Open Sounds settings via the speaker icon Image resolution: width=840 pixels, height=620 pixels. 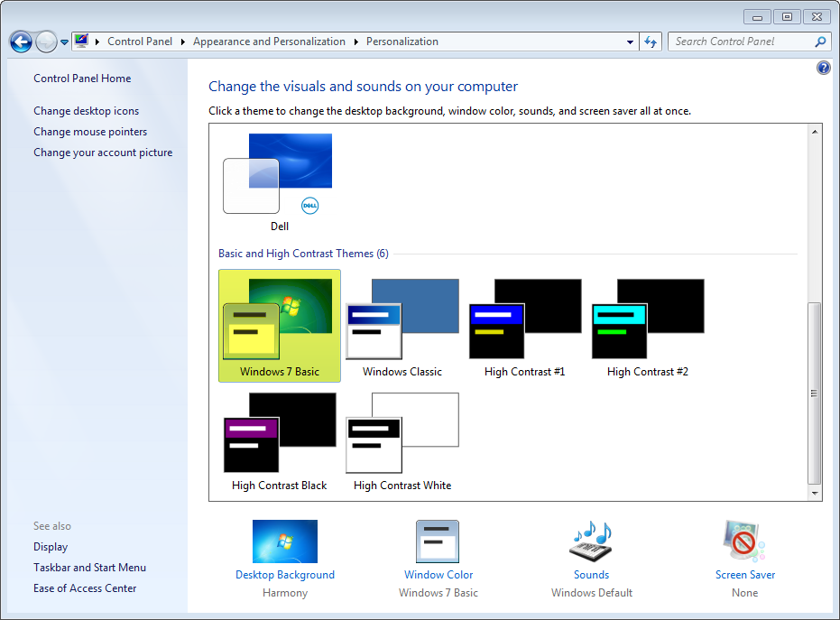(591, 541)
